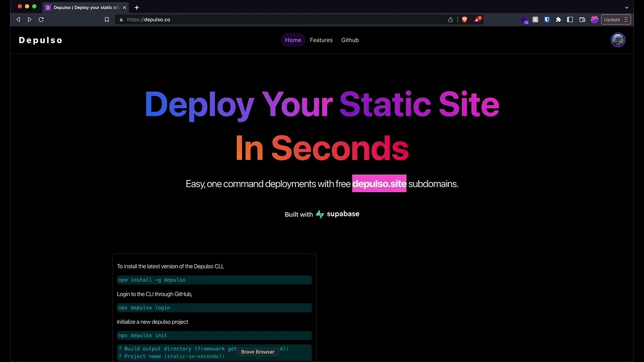Open purple extension with badge 12
644x362 pixels.
click(525, 20)
